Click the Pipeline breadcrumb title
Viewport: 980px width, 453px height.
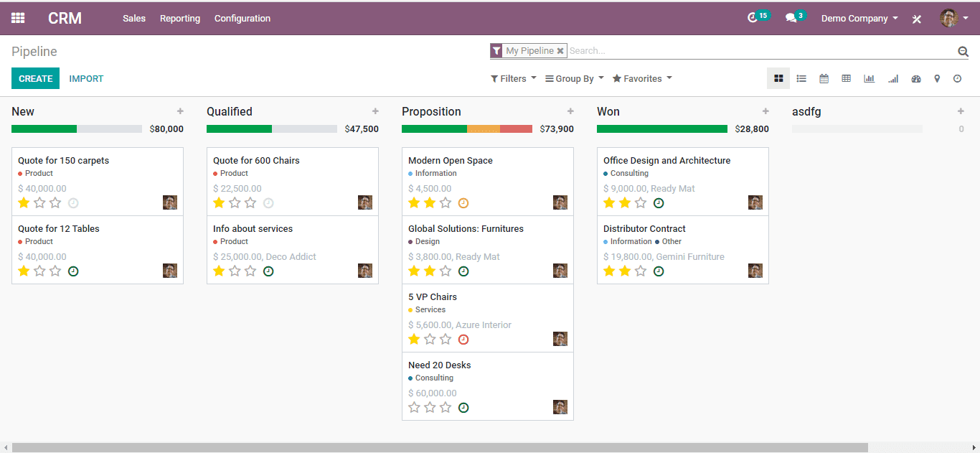point(34,52)
